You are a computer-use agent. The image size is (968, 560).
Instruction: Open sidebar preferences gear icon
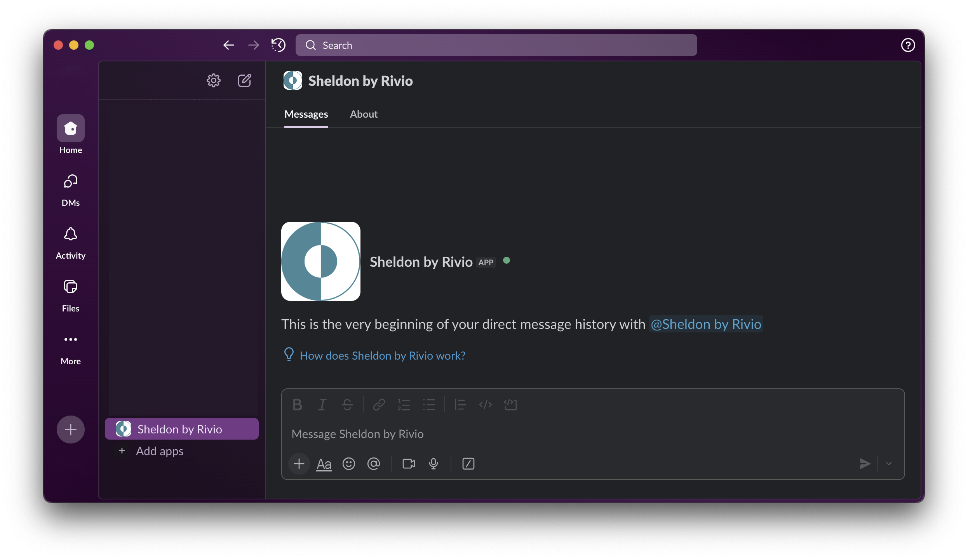pyautogui.click(x=213, y=80)
